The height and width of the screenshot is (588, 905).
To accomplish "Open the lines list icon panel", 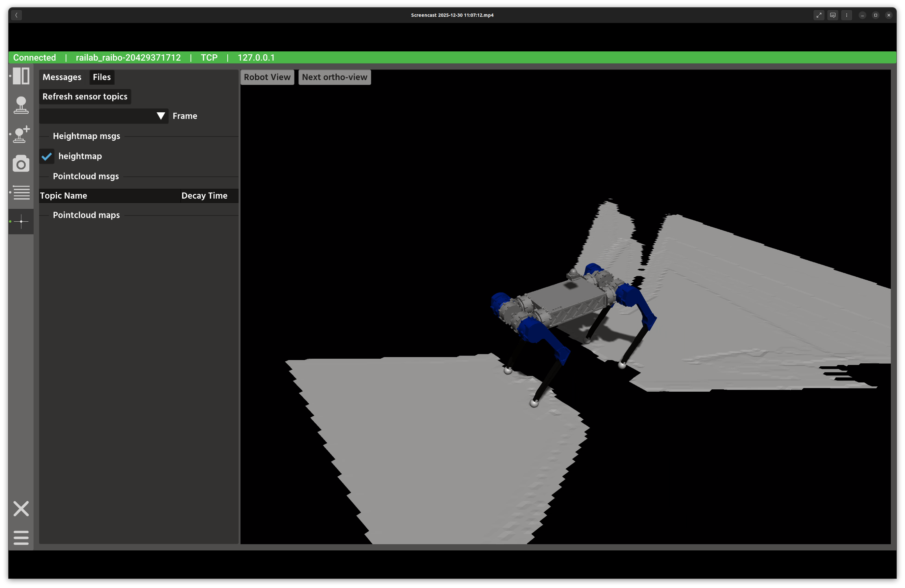I will (x=21, y=192).
